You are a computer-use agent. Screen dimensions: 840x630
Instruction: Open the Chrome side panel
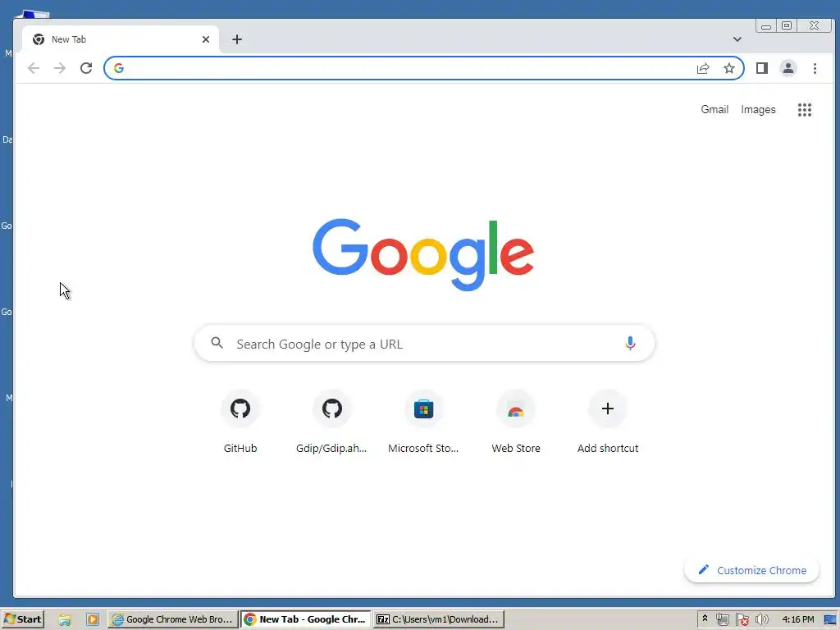pyautogui.click(x=762, y=68)
